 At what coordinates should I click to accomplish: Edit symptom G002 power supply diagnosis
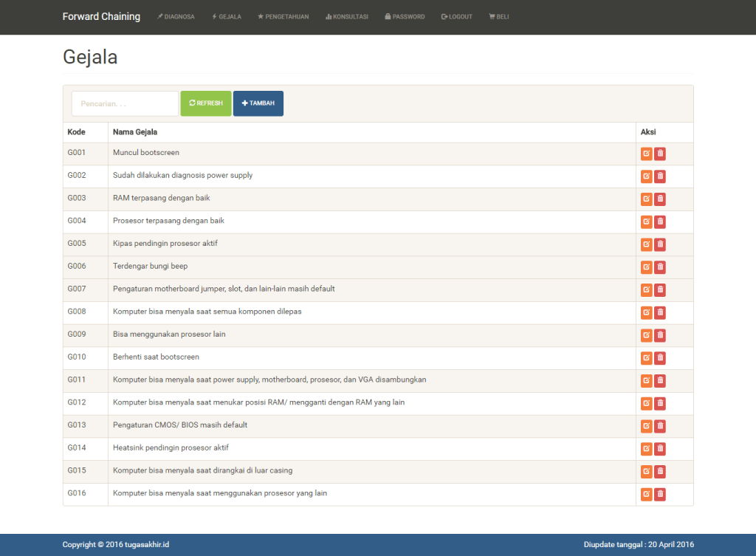pos(646,176)
